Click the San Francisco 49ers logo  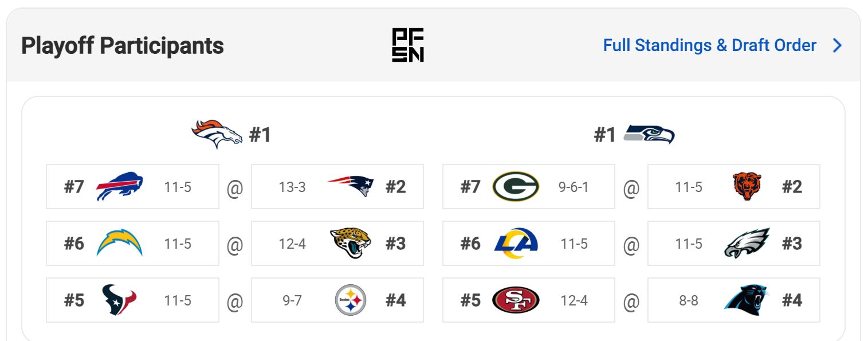516,300
